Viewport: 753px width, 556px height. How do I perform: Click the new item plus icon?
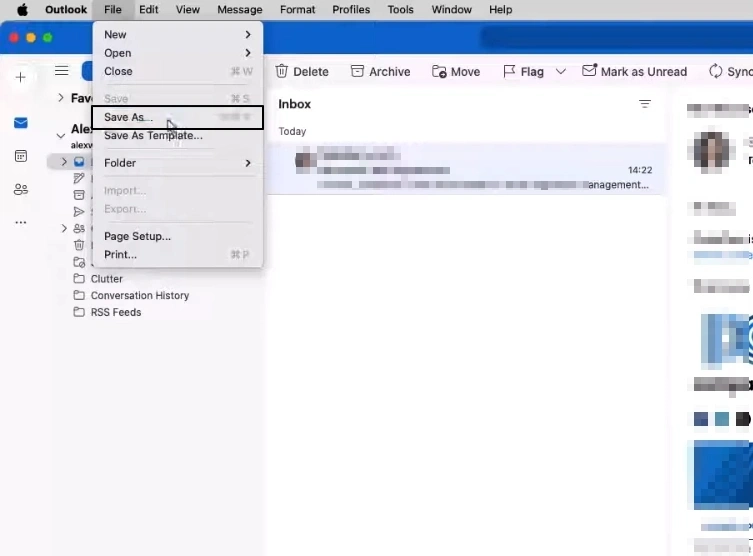pos(20,77)
